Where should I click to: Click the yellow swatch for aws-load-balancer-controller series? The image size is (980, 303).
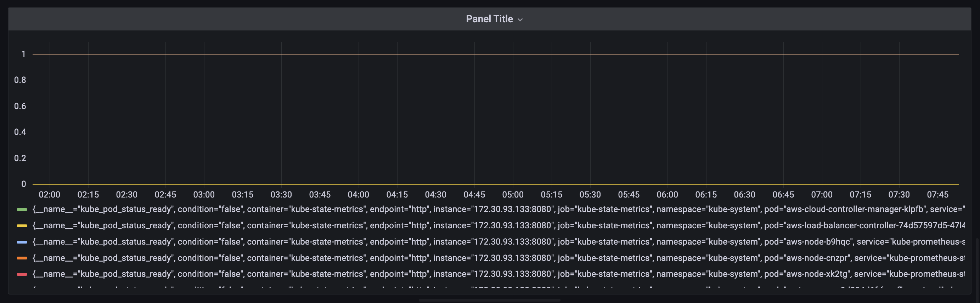point(22,226)
